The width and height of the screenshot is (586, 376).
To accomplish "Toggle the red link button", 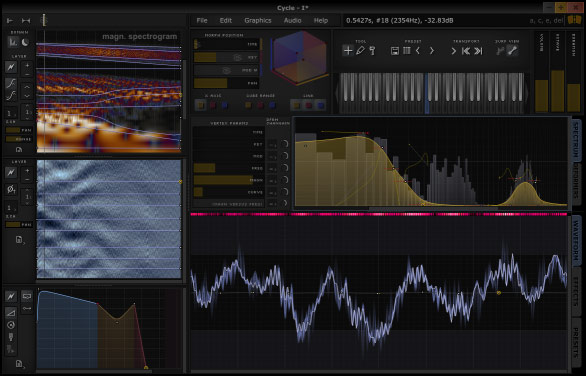I will 309,105.
